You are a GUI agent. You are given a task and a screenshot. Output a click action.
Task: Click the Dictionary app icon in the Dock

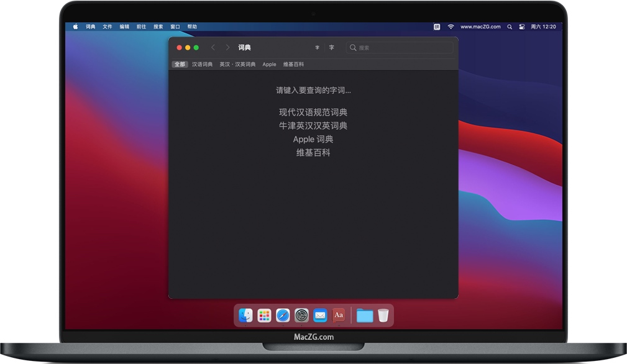[x=339, y=315]
